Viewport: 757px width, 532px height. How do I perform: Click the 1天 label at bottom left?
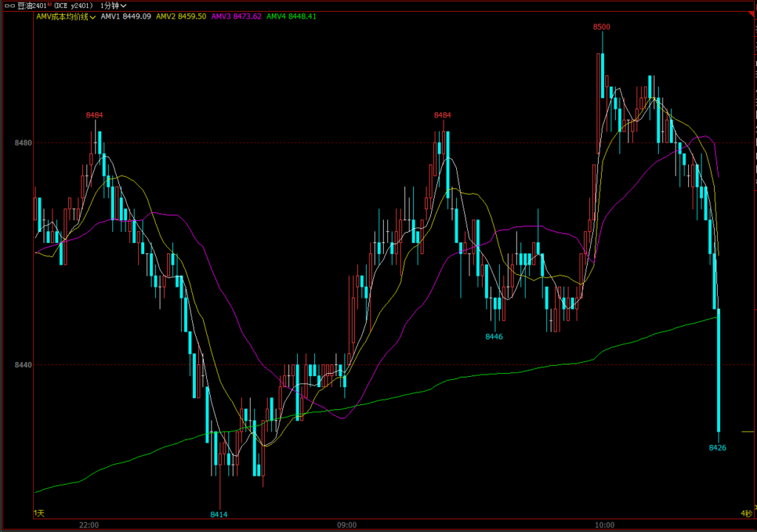tap(39, 513)
